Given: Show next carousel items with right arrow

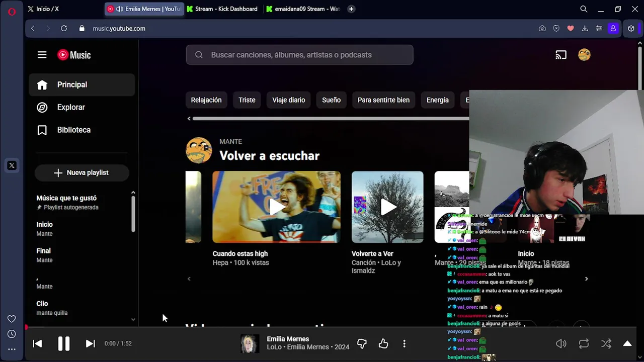Looking at the screenshot, I should [586, 279].
